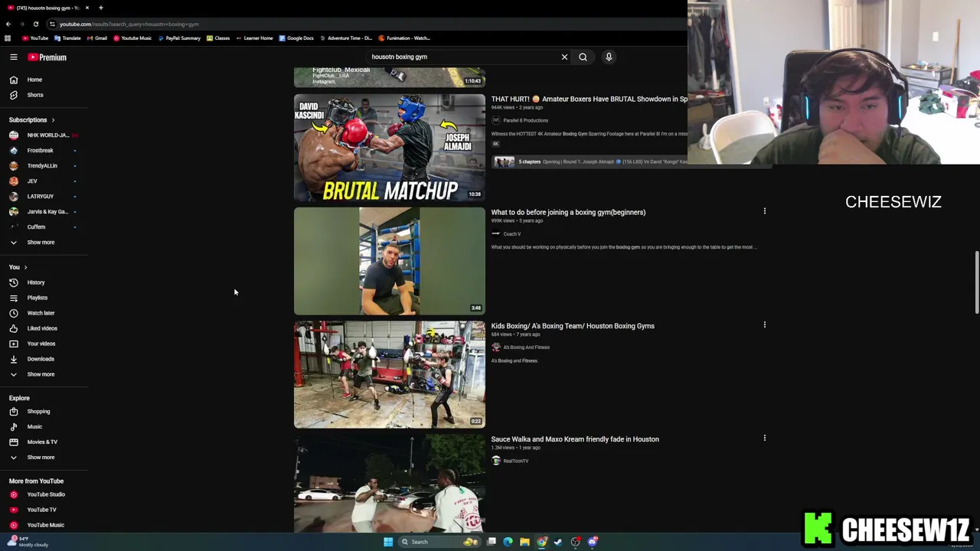Reload the page
The height and width of the screenshot is (551, 980).
pos(35,24)
